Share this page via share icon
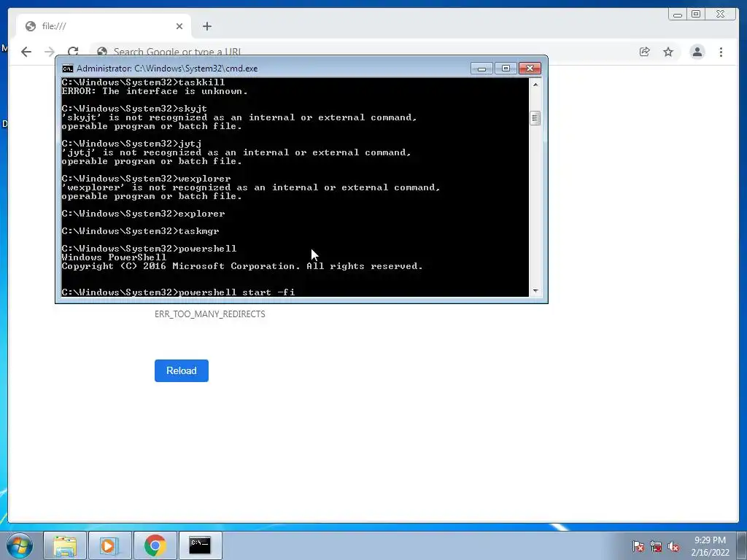 tap(645, 52)
